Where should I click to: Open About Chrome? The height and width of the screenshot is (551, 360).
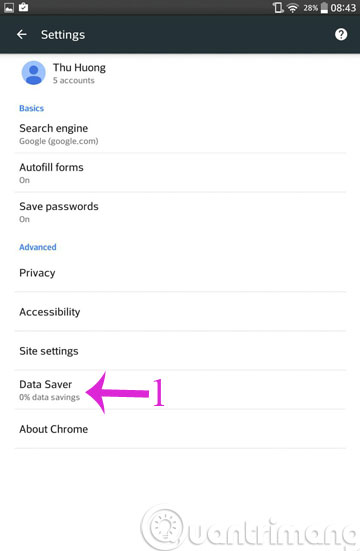coord(180,429)
